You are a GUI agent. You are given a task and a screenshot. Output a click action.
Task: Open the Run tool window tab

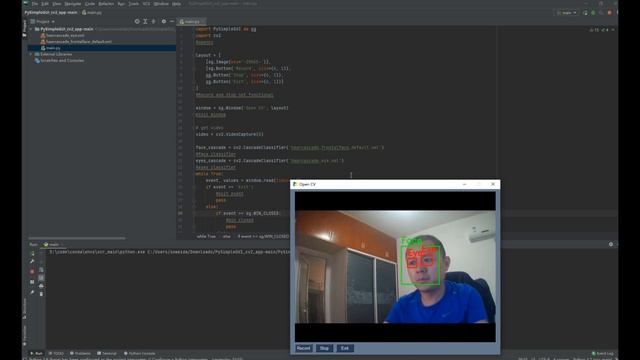(x=36, y=353)
